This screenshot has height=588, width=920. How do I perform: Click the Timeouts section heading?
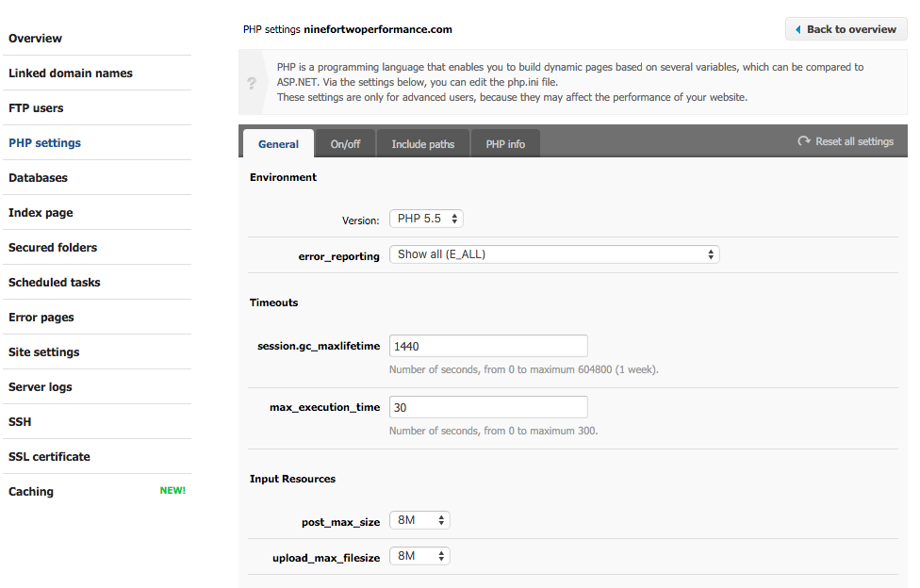point(273,302)
